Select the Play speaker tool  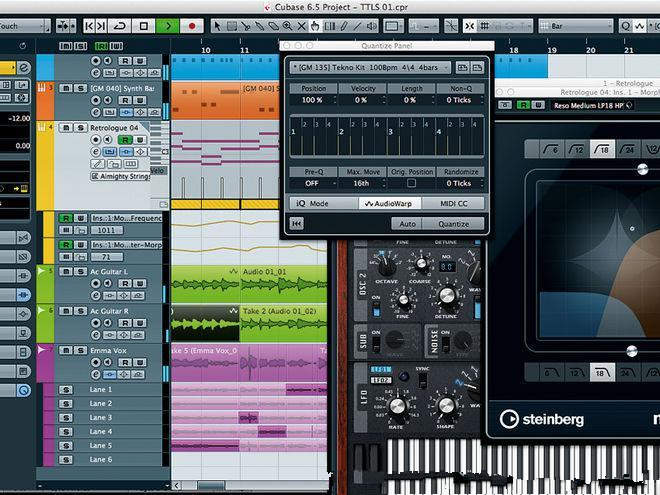pos(372,26)
